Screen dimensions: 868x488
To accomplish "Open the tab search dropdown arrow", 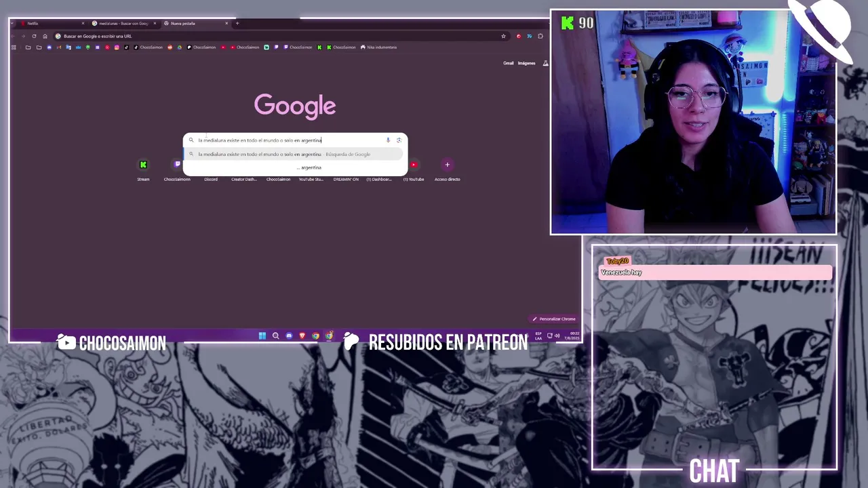I will [x=14, y=23].
